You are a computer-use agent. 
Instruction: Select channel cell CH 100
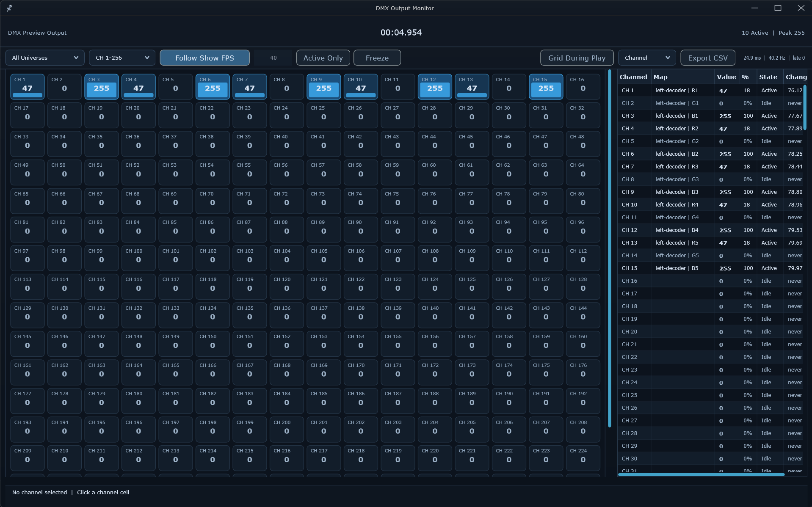coord(138,258)
